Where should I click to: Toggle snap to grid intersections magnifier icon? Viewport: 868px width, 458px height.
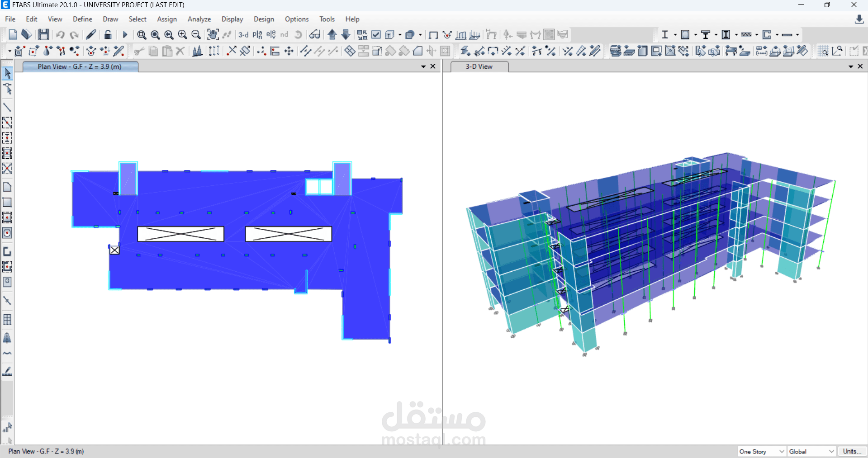(823, 51)
